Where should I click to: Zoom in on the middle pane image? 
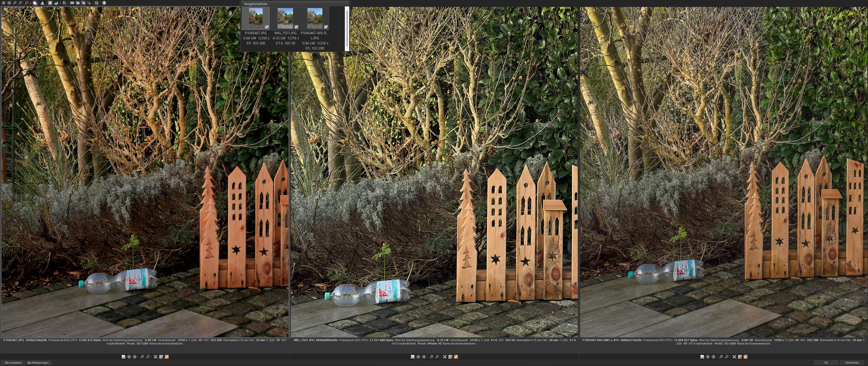(x=432, y=357)
